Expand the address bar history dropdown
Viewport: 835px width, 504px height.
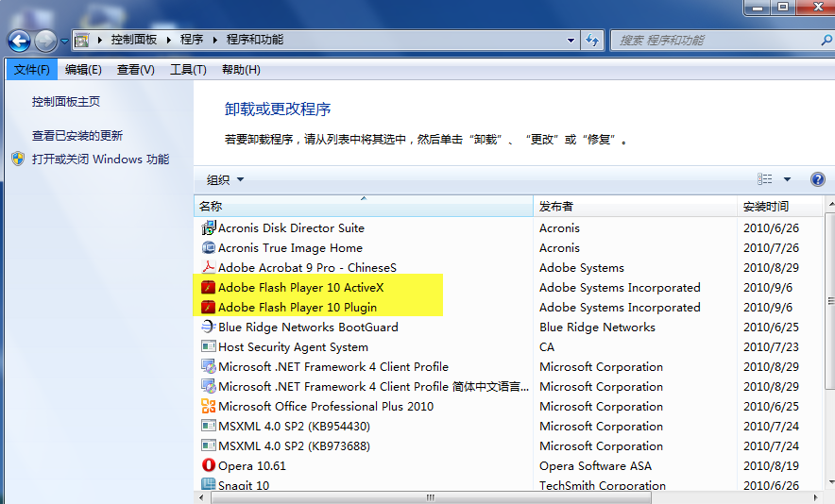pos(571,41)
